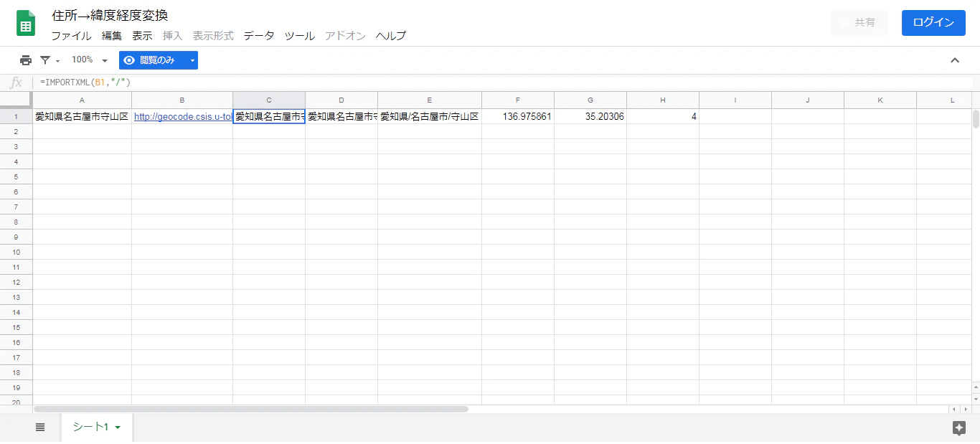Viewport: 980px width, 444px height.
Task: Click the fx formula icon
Action: (16, 82)
